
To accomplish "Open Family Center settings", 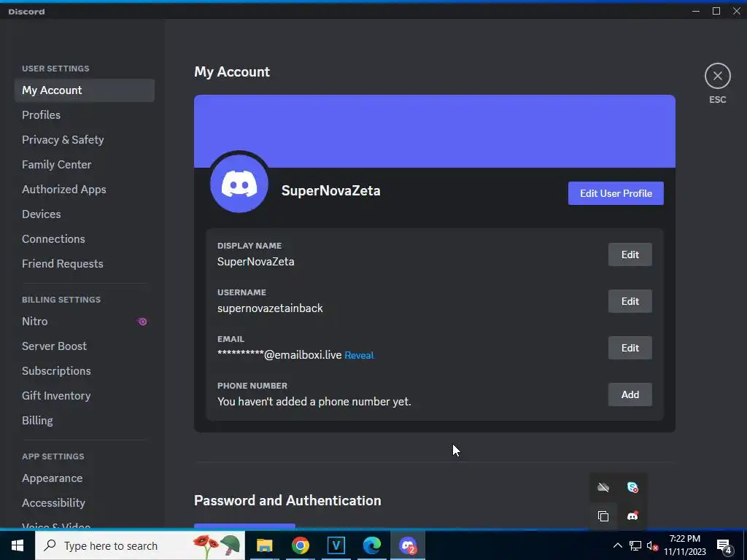I will pos(85,165).
